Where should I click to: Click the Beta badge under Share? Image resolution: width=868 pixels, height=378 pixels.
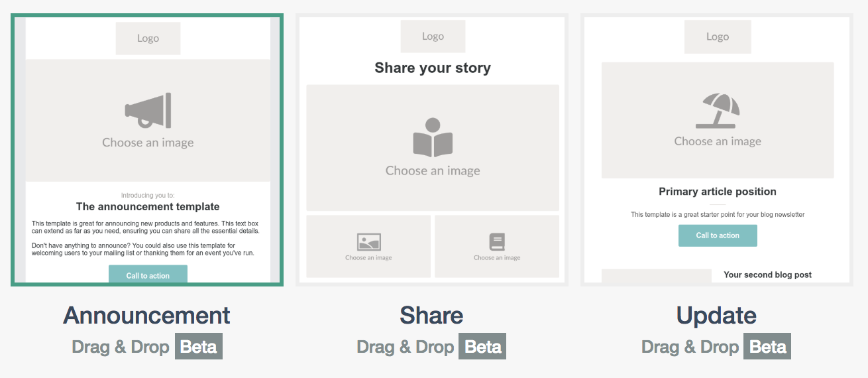(484, 346)
